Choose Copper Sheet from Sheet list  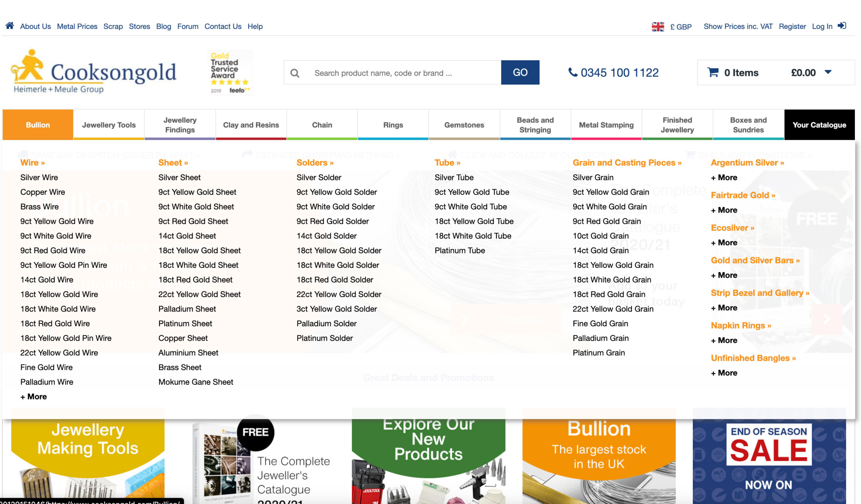[183, 338]
